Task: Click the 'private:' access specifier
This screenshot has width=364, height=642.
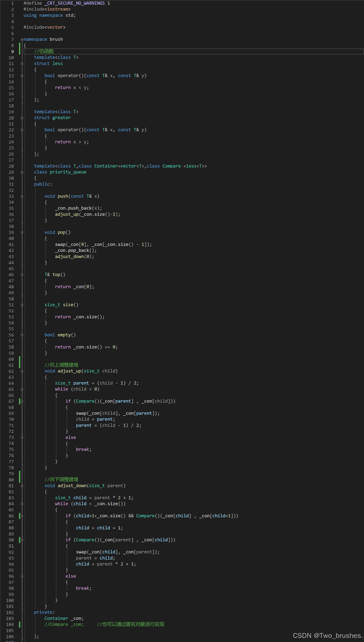Action: point(44,612)
